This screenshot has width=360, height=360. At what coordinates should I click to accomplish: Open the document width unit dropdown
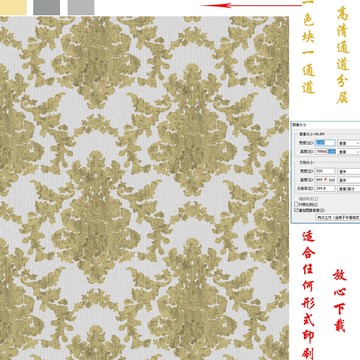click(349, 171)
